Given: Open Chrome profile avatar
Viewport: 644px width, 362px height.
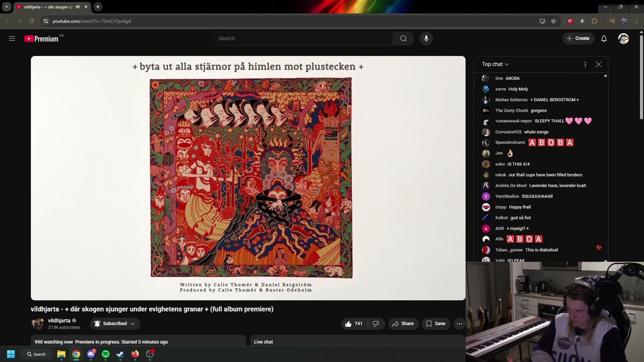Looking at the screenshot, I should 624,21.
